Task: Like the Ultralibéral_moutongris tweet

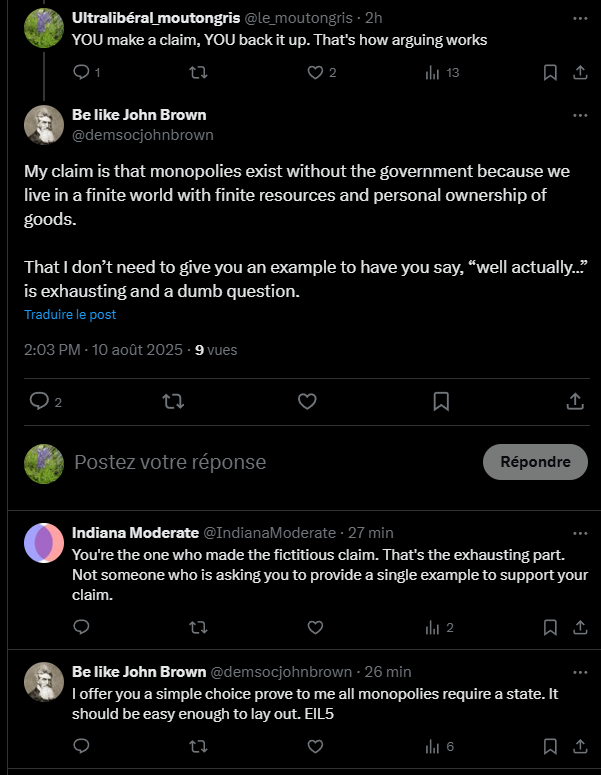Action: [x=315, y=72]
